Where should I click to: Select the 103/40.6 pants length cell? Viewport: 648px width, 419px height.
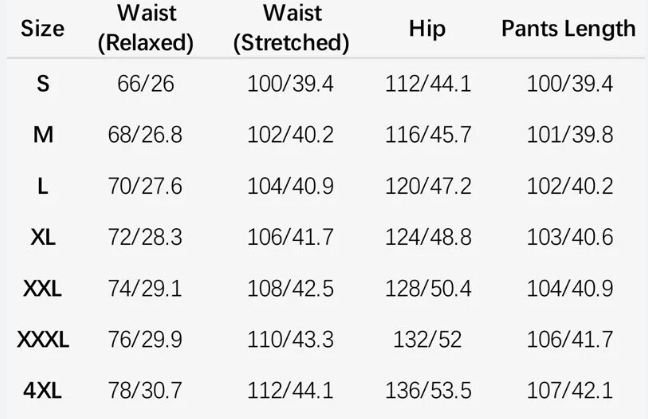(570, 237)
